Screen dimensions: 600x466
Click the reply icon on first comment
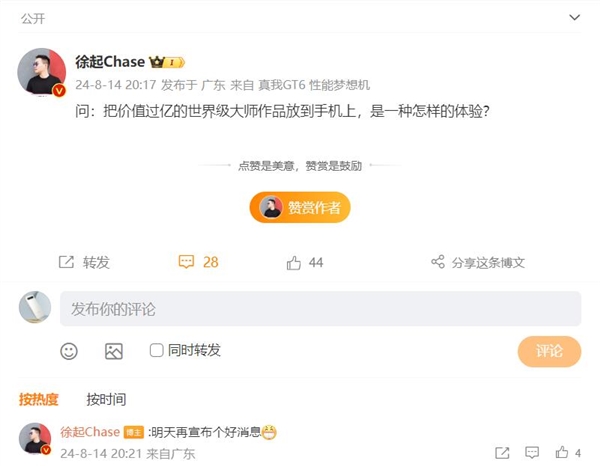tap(532, 453)
